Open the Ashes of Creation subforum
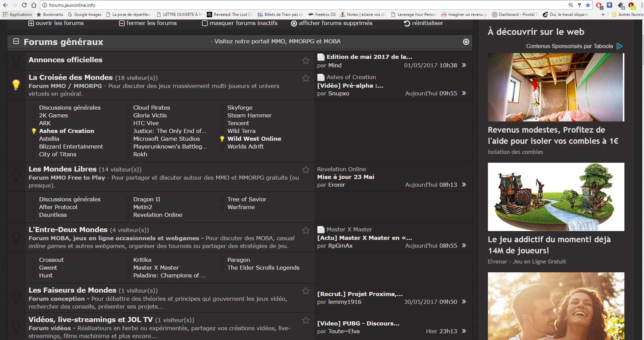Screen dimensions: 644x340 [x=67, y=131]
